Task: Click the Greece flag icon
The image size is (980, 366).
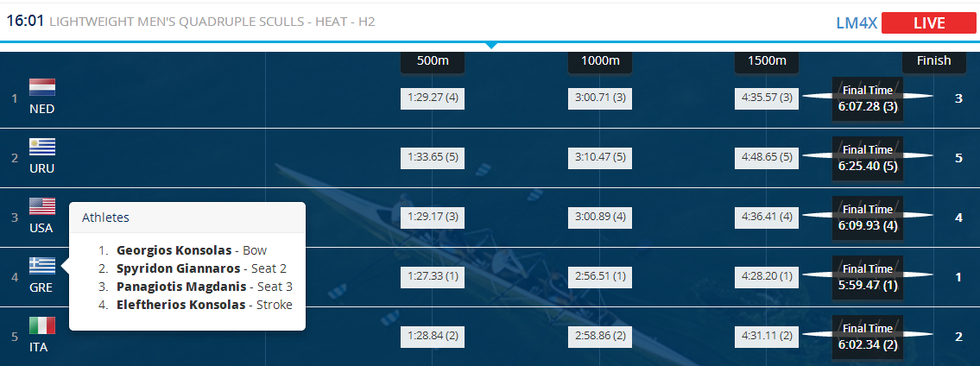Action: click(42, 266)
